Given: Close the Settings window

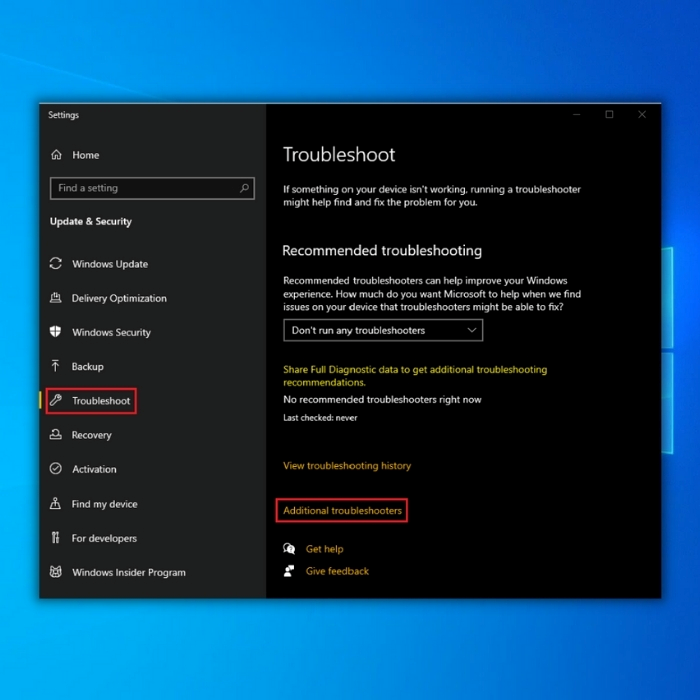Looking at the screenshot, I should coord(642,114).
